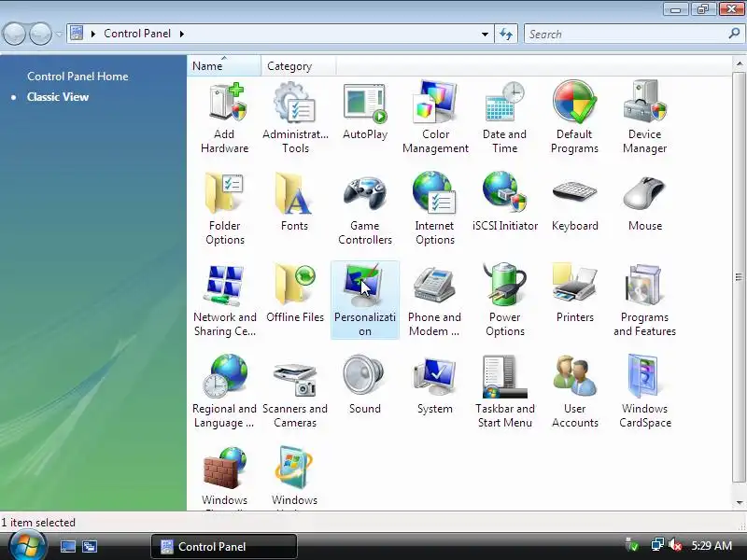Switch to Control Panel Home view
Screen dimensions: 747x560
coord(78,77)
